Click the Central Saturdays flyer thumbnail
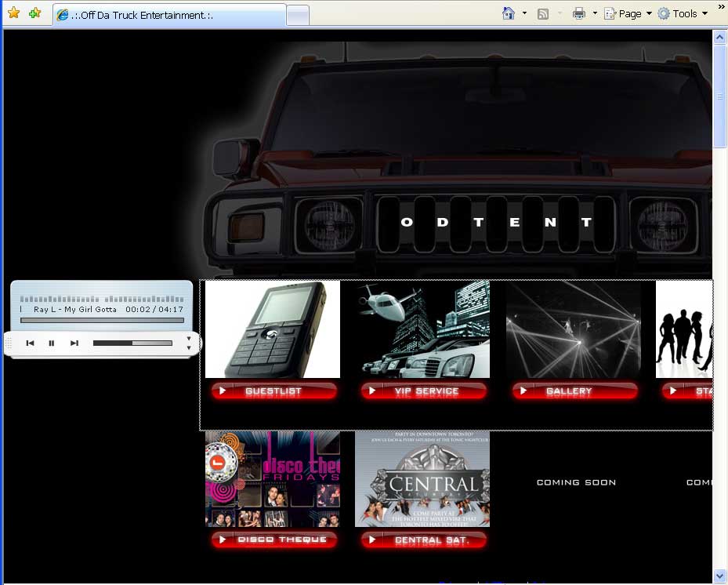Viewport: 728px width, 585px height. coord(423,478)
